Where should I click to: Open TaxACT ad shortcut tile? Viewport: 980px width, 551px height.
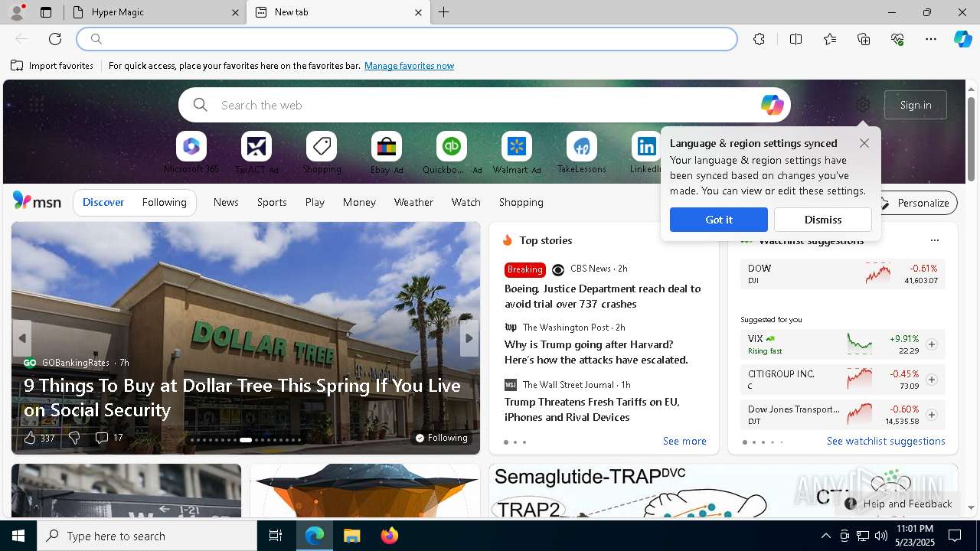click(x=256, y=153)
